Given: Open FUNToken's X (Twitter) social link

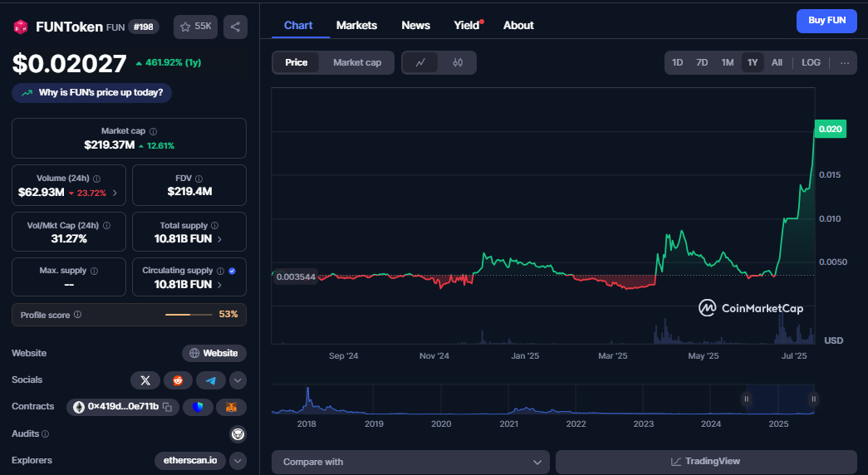Looking at the screenshot, I should 145,380.
